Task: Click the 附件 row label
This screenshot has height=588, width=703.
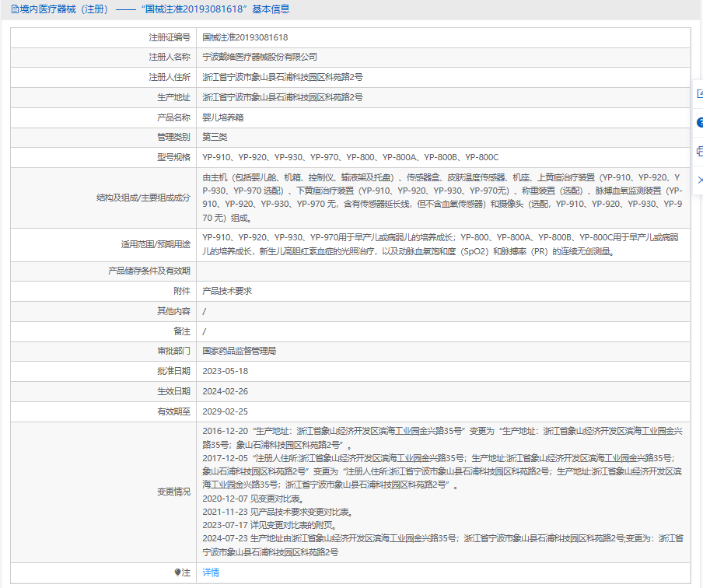Action: coord(182,291)
